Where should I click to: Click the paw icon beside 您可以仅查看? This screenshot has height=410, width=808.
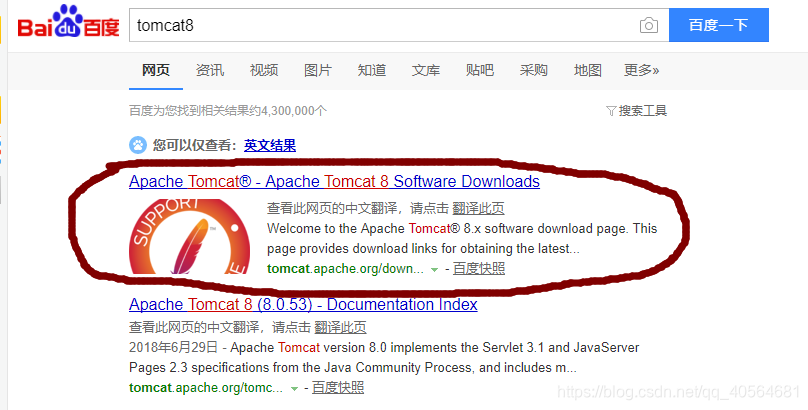pos(138,145)
